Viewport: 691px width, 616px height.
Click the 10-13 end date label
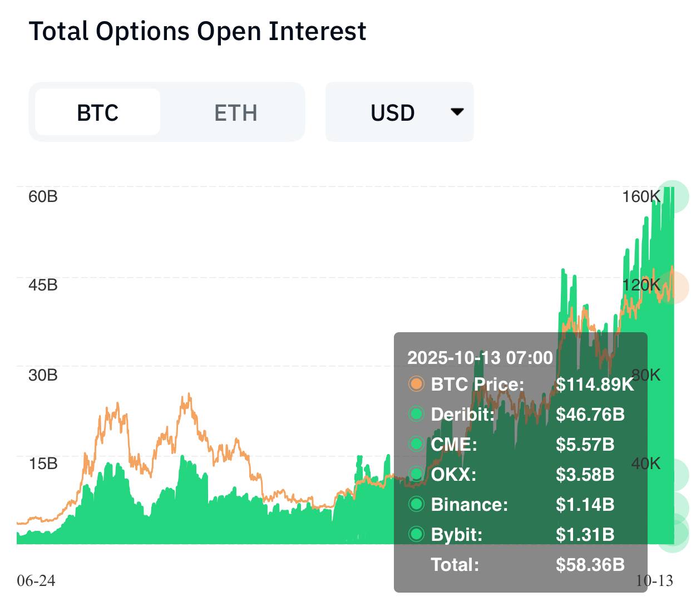click(x=654, y=581)
